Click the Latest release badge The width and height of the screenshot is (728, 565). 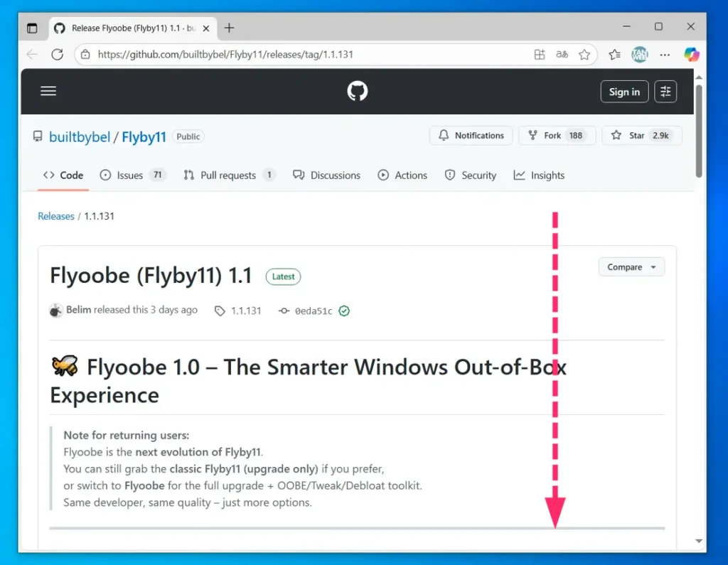coord(283,276)
